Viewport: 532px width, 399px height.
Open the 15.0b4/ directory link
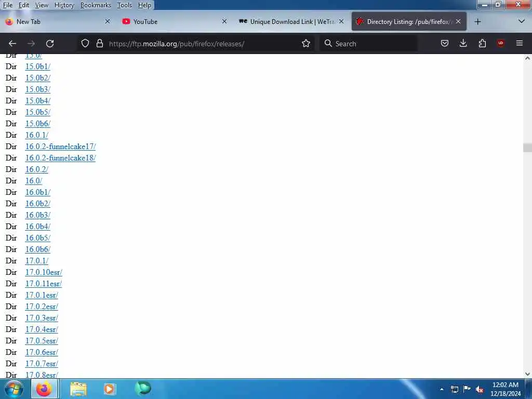click(x=37, y=101)
